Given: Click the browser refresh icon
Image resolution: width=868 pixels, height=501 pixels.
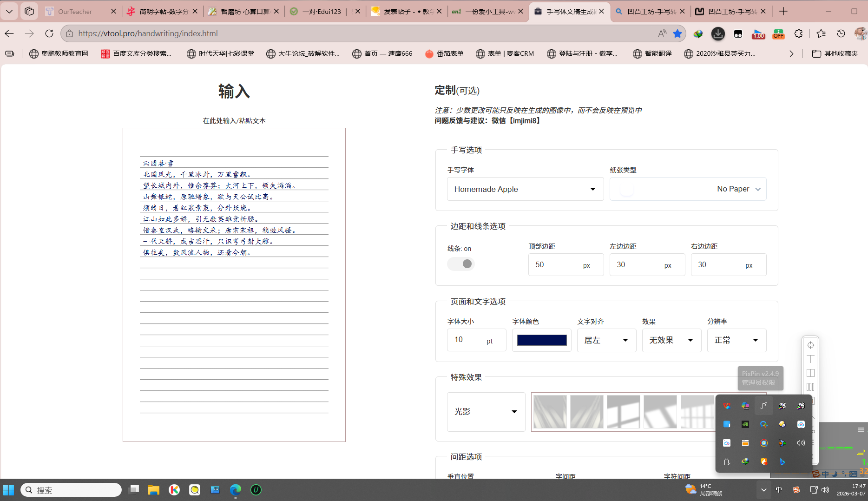Looking at the screenshot, I should click(x=49, y=33).
